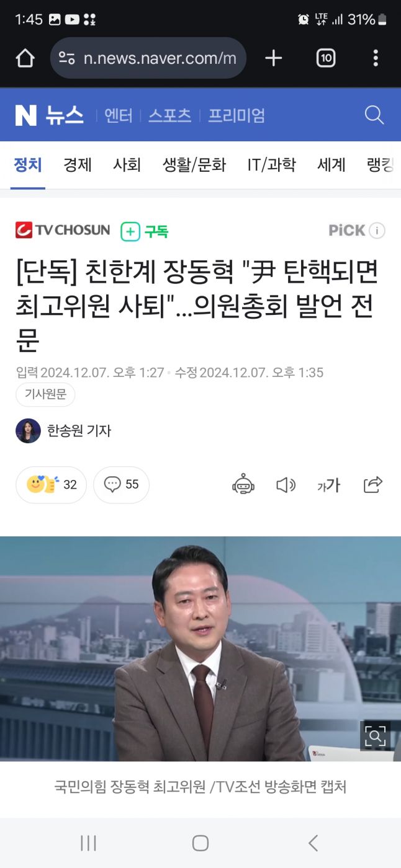Tap the AI summary robot icon
401x868 pixels.
tap(243, 485)
